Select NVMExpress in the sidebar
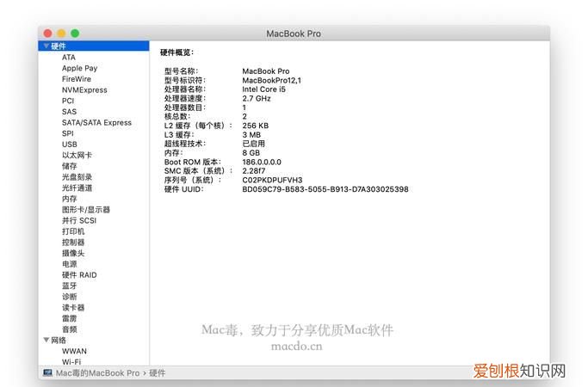The width and height of the screenshot is (588, 387). click(84, 89)
